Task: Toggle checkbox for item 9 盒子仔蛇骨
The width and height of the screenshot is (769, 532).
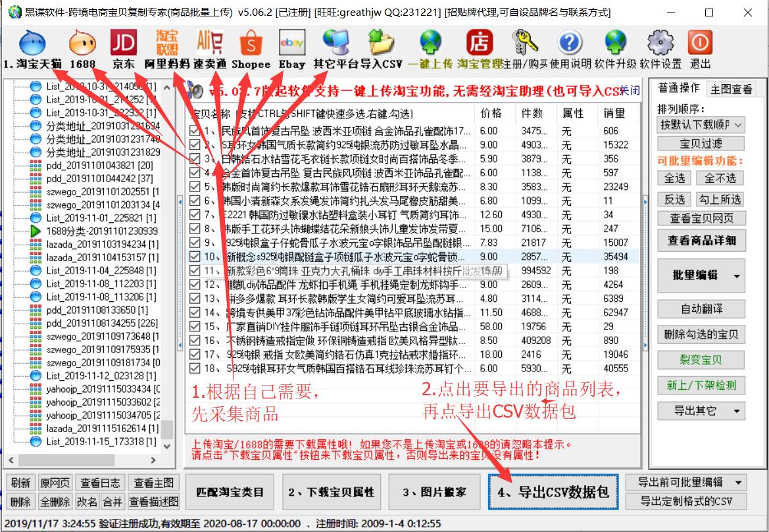Action: (195, 243)
